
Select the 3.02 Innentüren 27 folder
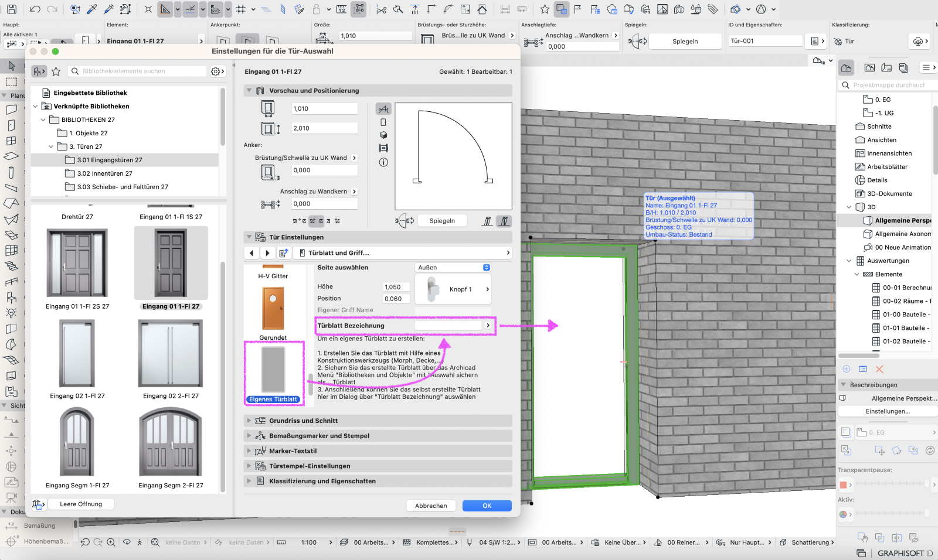point(104,173)
